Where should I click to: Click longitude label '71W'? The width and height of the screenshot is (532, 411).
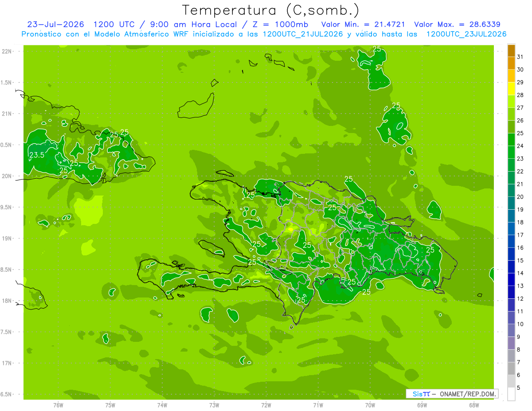coord(318,405)
